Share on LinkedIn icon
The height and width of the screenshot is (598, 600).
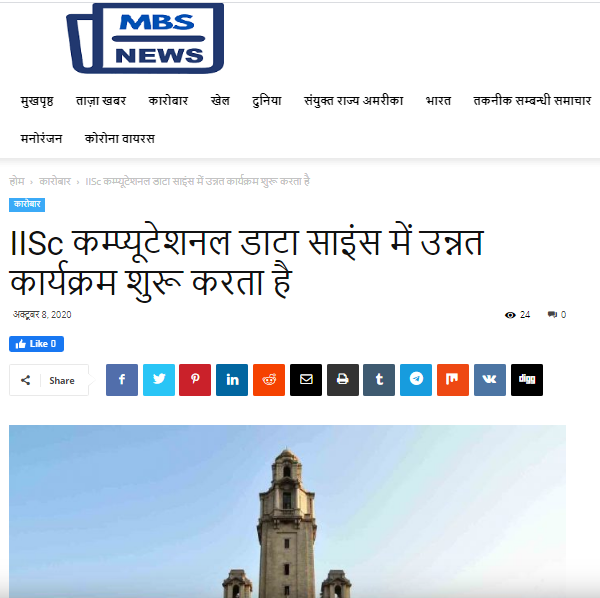(232, 380)
